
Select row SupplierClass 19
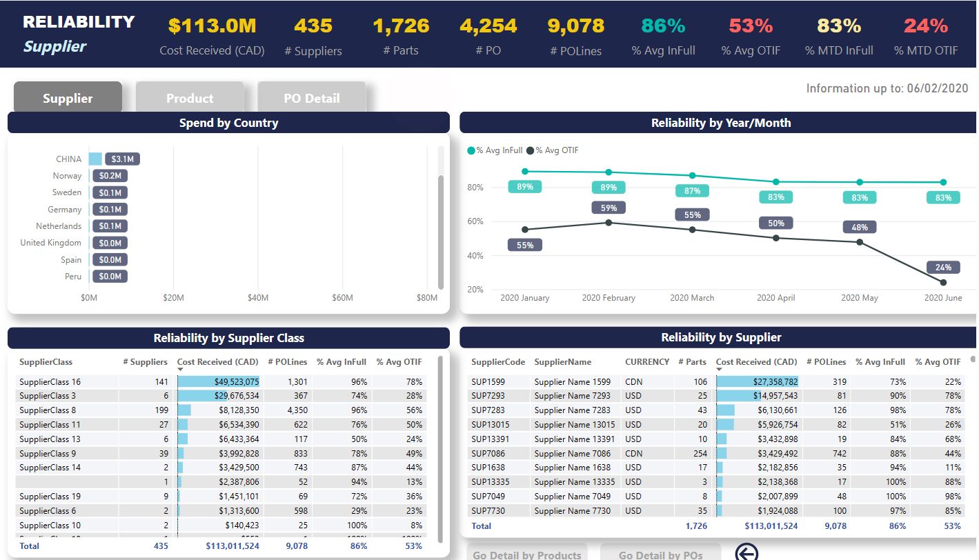pos(221,496)
